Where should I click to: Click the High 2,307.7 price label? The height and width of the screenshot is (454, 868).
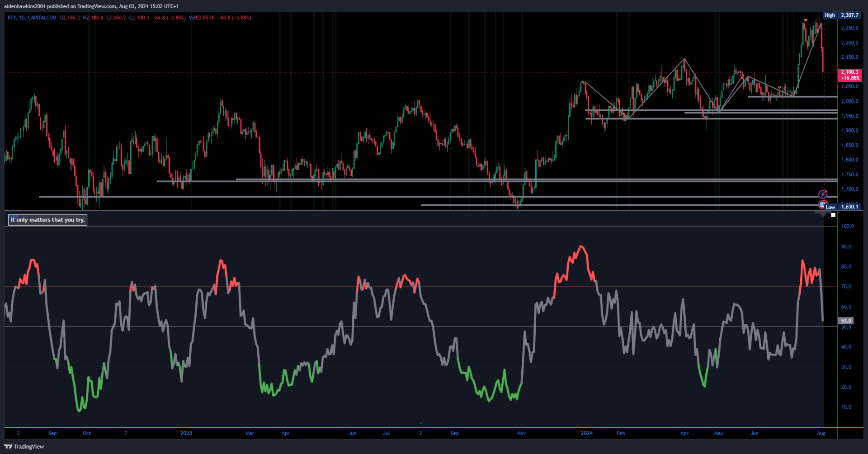(x=843, y=15)
